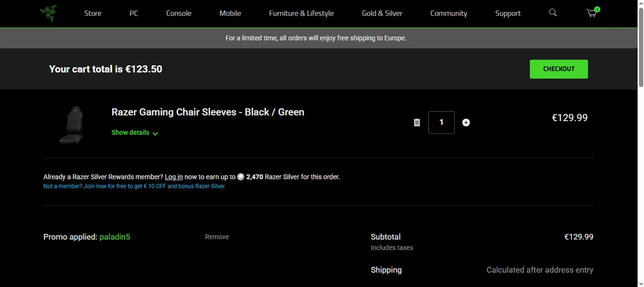
Task: Open the Community menu
Action: click(x=449, y=13)
